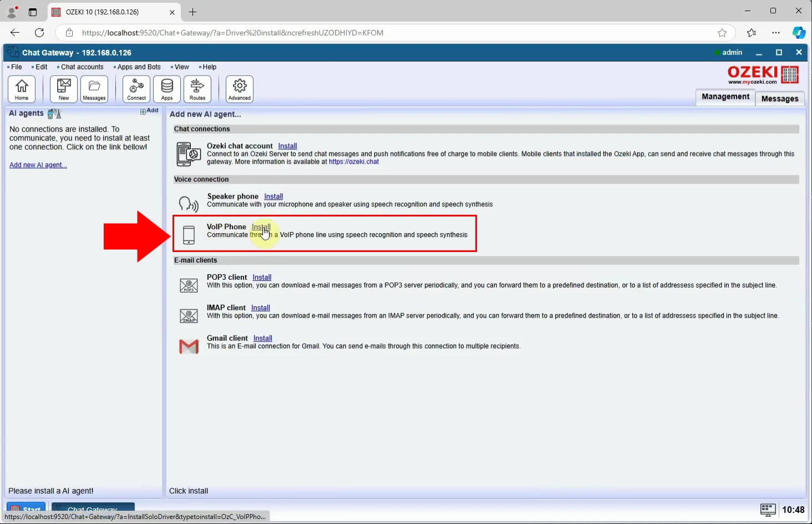Click the Chat connections section header
This screenshot has height=524, width=812.
(486, 129)
